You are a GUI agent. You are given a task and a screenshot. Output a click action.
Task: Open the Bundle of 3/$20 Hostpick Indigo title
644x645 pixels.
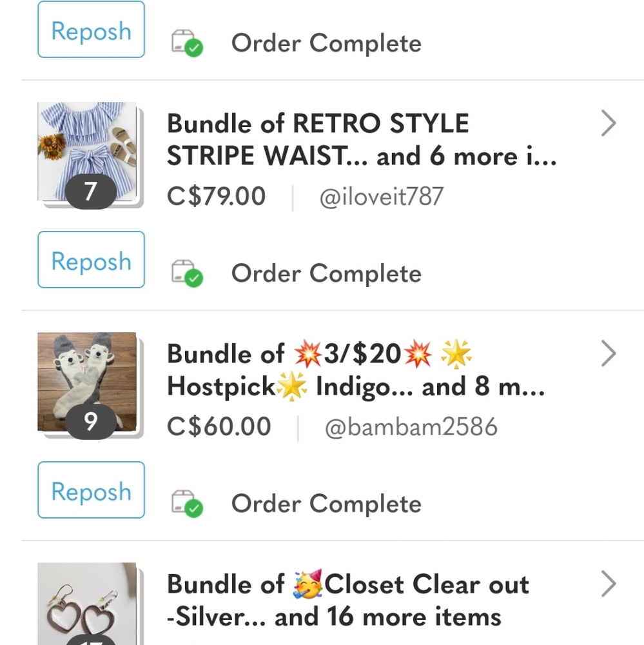(x=355, y=370)
